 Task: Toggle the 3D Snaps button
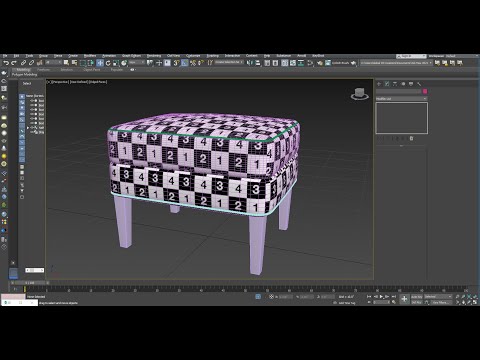pos(176,63)
